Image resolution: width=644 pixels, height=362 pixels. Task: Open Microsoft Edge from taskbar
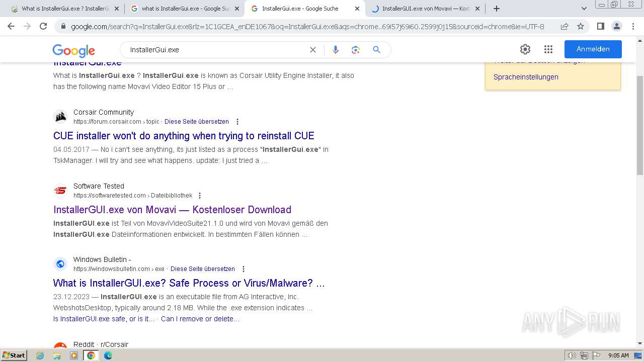pos(108,355)
